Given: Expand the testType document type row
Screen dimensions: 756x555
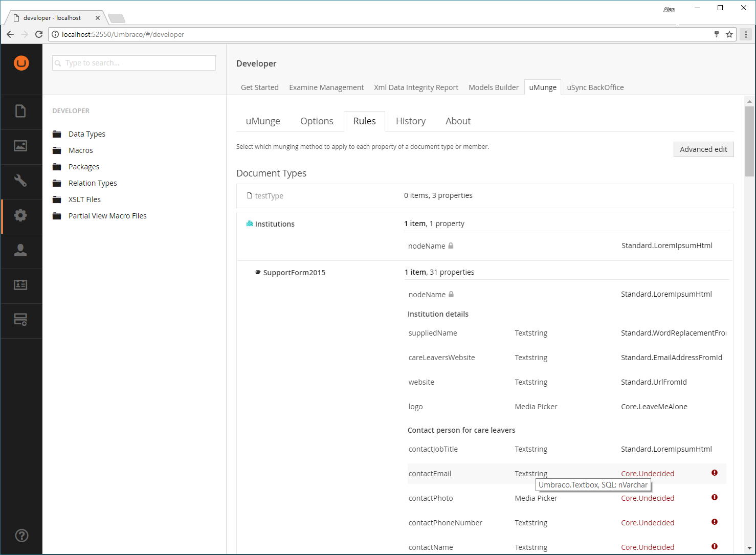Looking at the screenshot, I should 485,195.
